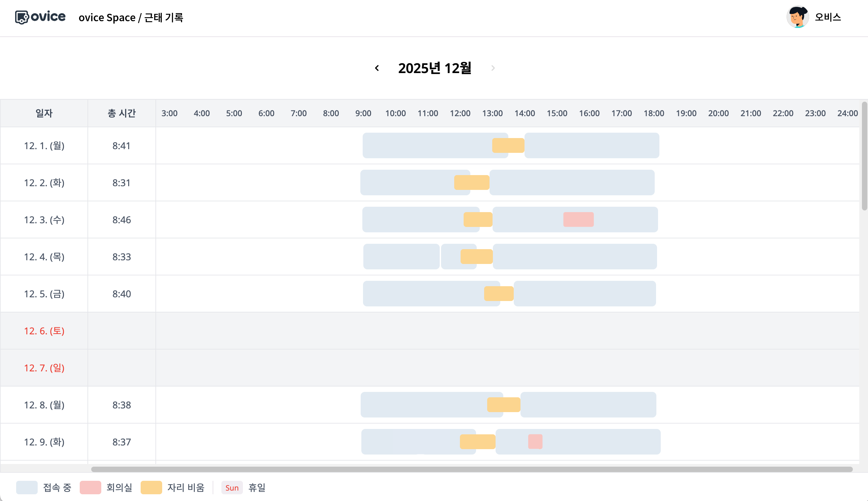The height and width of the screenshot is (501, 868).
Task: Click the ovice Space breadcrumb title
Action: tap(107, 18)
